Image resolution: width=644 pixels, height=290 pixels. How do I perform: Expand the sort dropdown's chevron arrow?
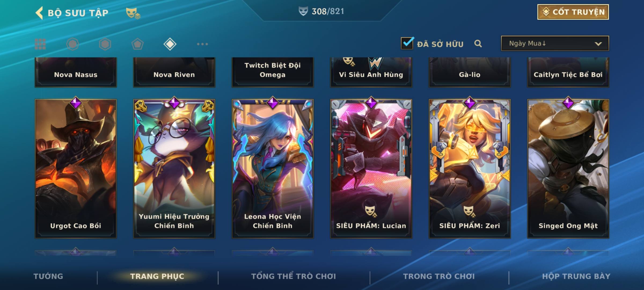click(x=598, y=44)
